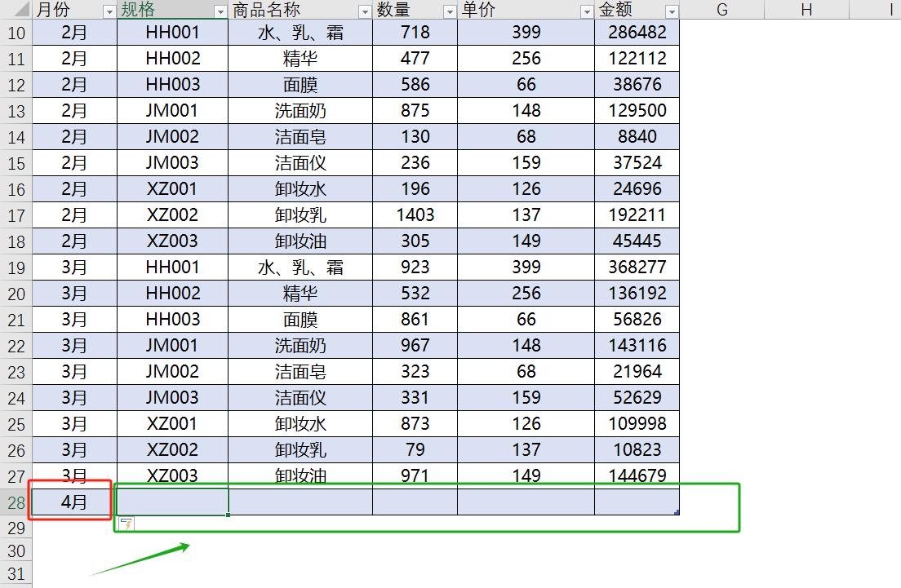The image size is (901, 588).
Task: Select the 3月 cell in row 23
Action: pos(74,372)
